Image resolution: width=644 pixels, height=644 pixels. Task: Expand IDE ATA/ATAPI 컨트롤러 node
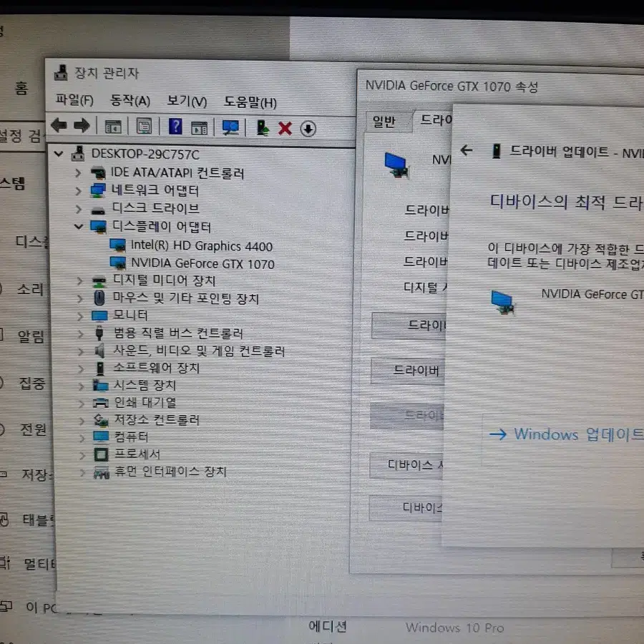coord(78,173)
